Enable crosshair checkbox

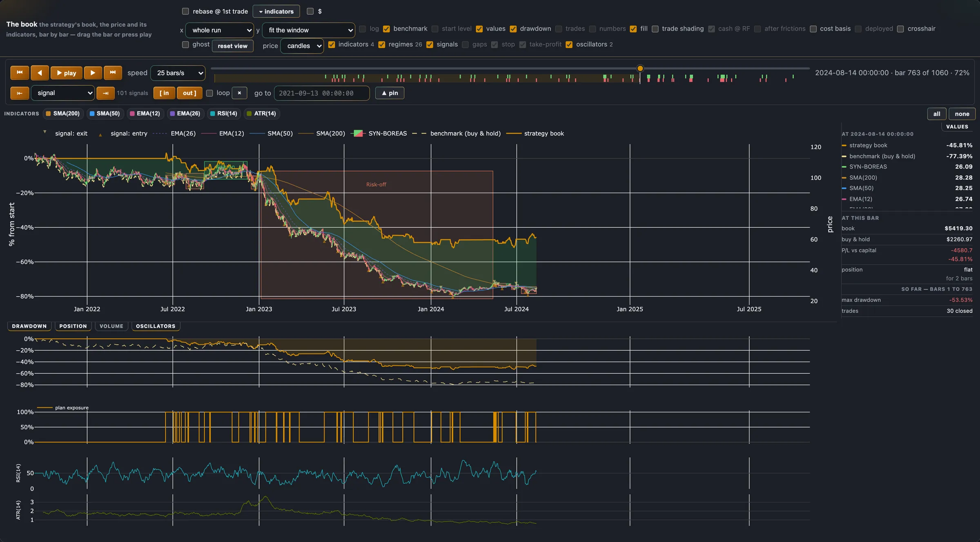[x=900, y=29]
